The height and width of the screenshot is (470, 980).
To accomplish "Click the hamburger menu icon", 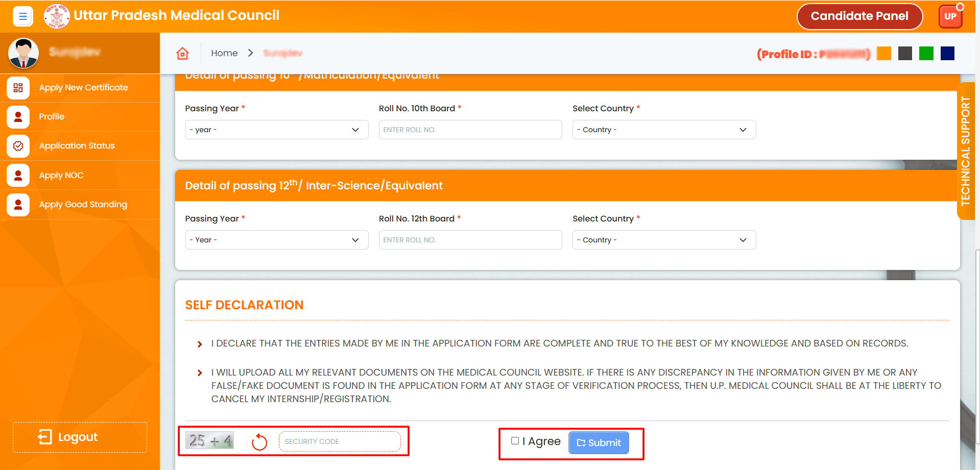I will [x=23, y=16].
